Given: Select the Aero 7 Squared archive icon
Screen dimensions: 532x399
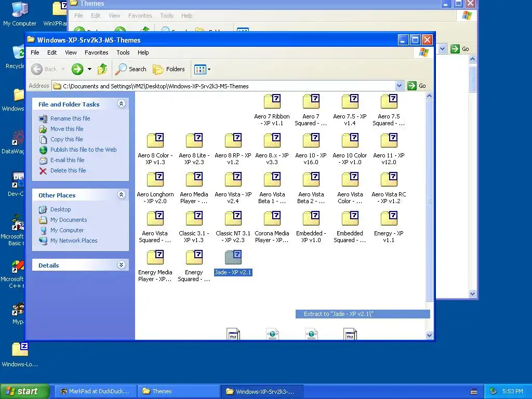Looking at the screenshot, I should point(311,101).
